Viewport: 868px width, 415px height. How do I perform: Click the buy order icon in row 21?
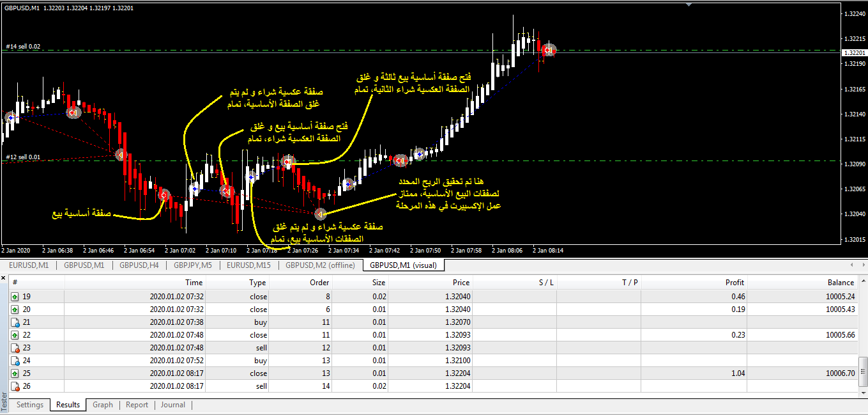coord(15,322)
